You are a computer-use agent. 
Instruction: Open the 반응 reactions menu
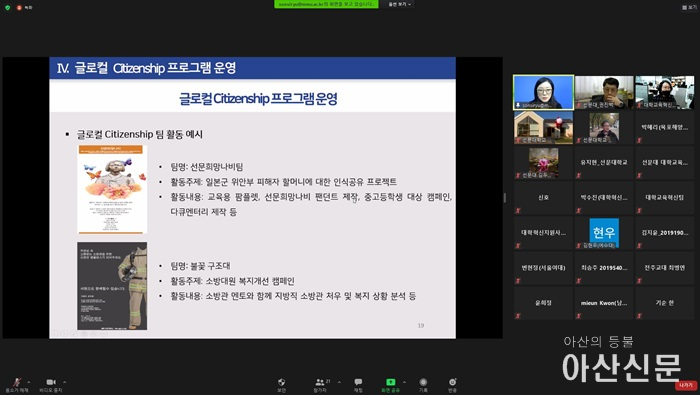coord(453,385)
